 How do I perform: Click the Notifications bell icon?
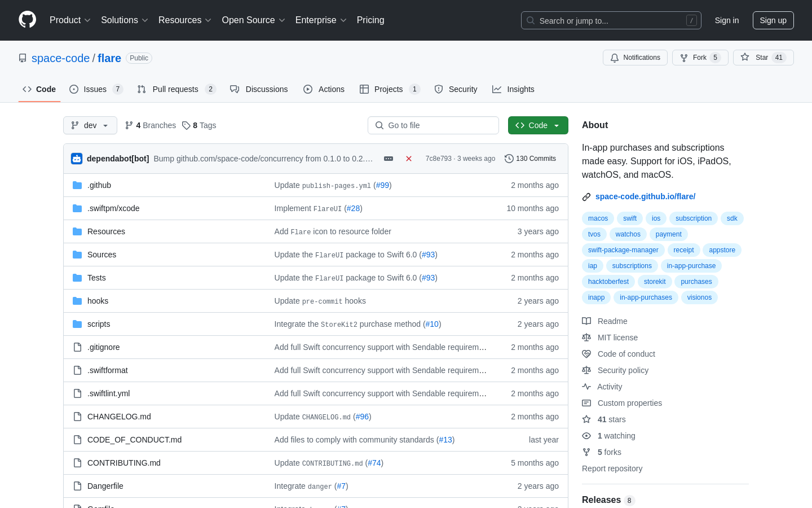(x=615, y=58)
